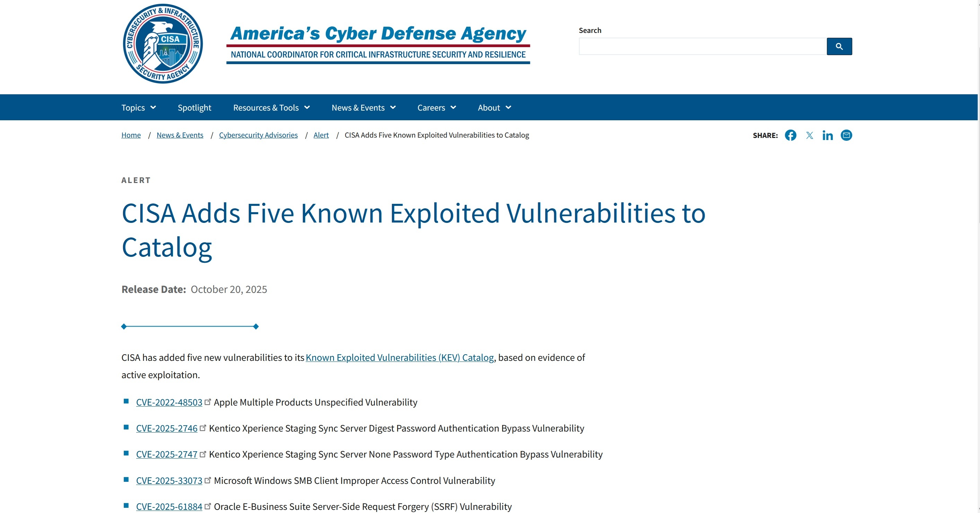
Task: Click the CISA seal logo
Action: [163, 43]
